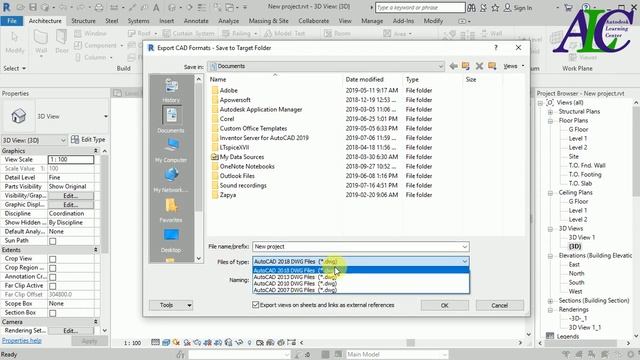This screenshot has width=640, height=360.
Task: Click Cancel in the export dialog
Action: (x=500, y=305)
